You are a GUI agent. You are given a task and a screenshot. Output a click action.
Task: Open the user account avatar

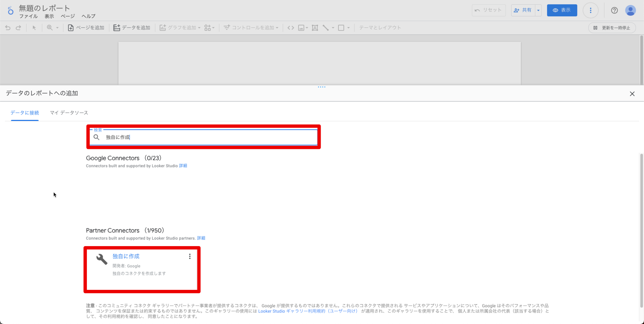click(630, 10)
